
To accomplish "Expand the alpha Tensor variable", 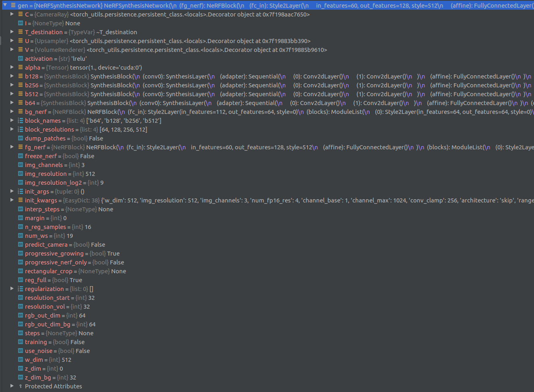I will pyautogui.click(x=12, y=67).
